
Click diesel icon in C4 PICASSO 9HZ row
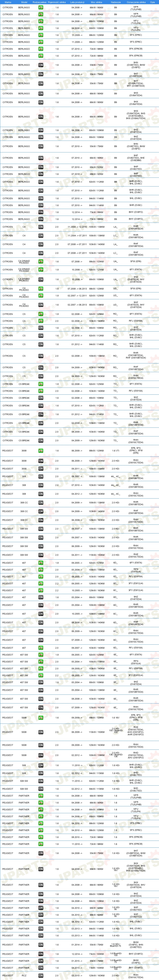pos(41,305)
